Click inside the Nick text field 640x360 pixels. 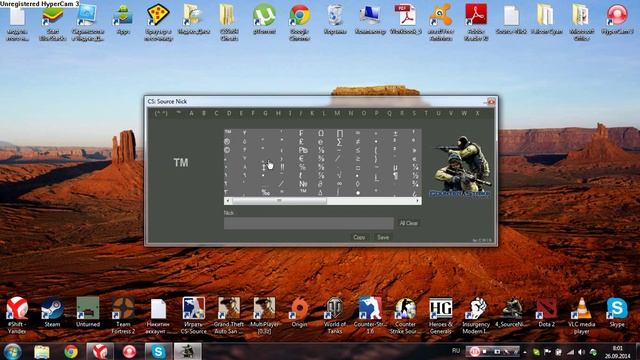point(309,223)
